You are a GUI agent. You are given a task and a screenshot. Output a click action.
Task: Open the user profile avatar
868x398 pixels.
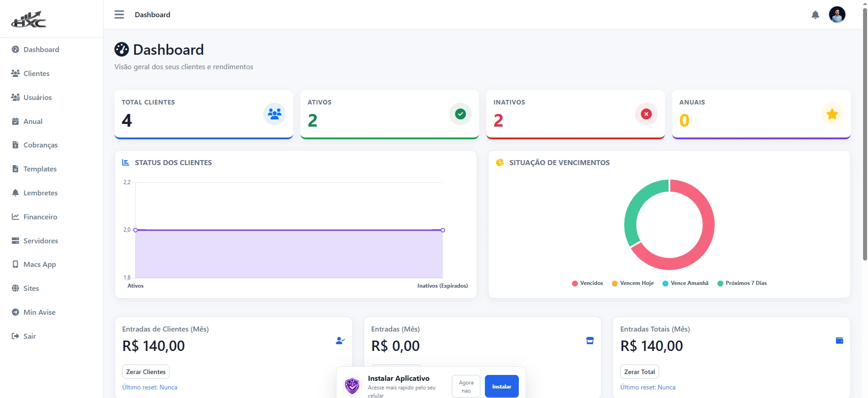pos(837,14)
